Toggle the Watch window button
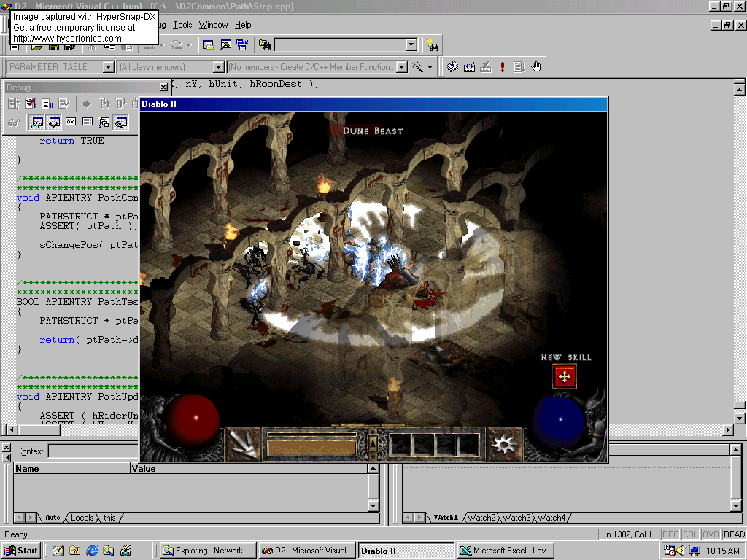The image size is (747, 560). (x=37, y=122)
